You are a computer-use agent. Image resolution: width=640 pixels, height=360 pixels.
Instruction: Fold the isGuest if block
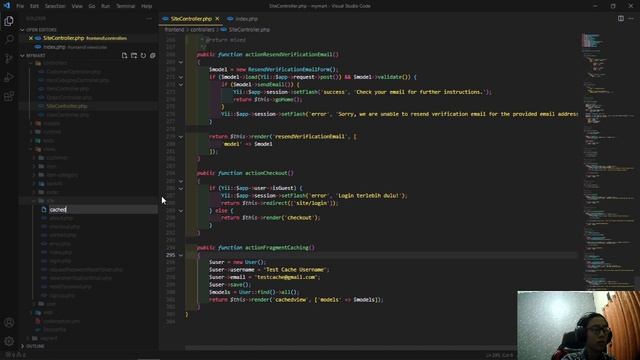tap(181, 188)
